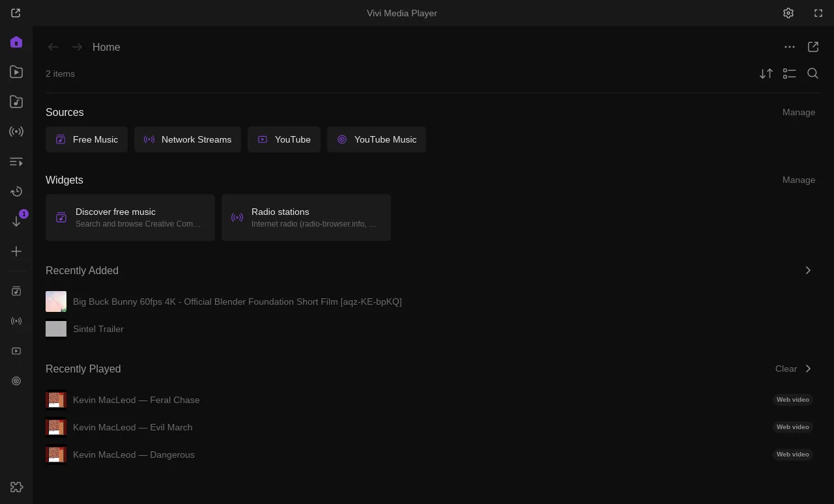This screenshot has width=834, height=504.
Task: Play Kevin MacLeod — Feral Chase
Action: pos(430,400)
